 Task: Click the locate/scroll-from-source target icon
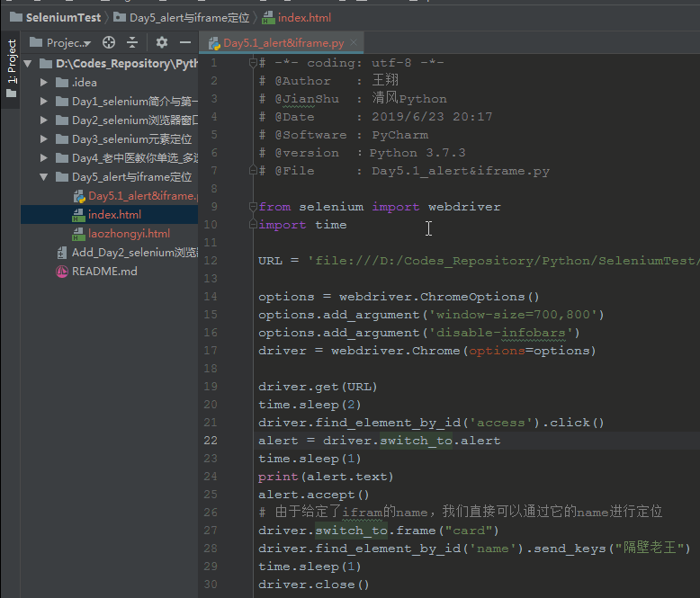tap(109, 42)
